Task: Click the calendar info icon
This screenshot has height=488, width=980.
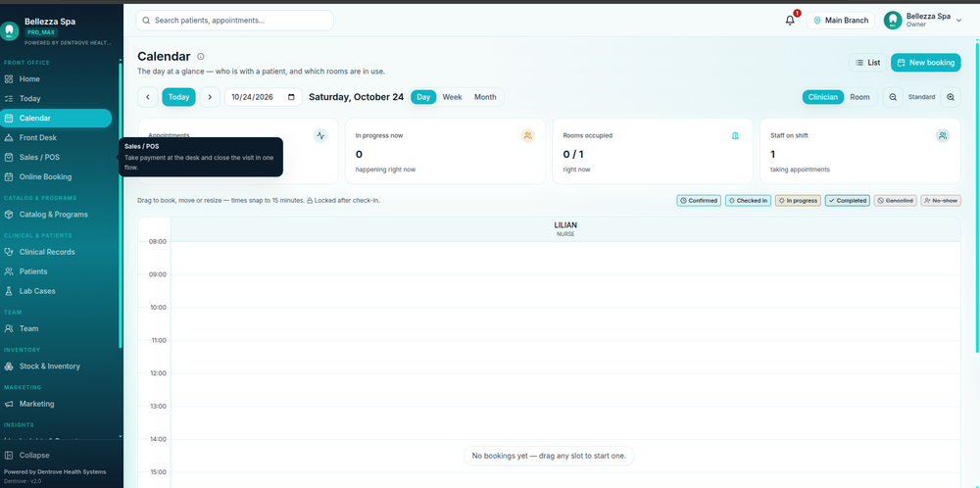Action: click(x=201, y=57)
